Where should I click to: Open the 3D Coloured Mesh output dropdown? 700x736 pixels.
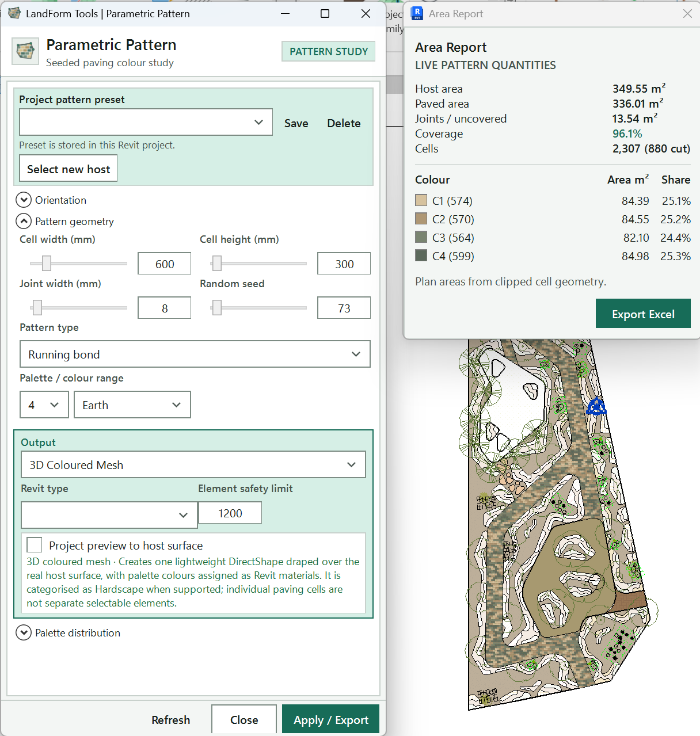click(193, 464)
